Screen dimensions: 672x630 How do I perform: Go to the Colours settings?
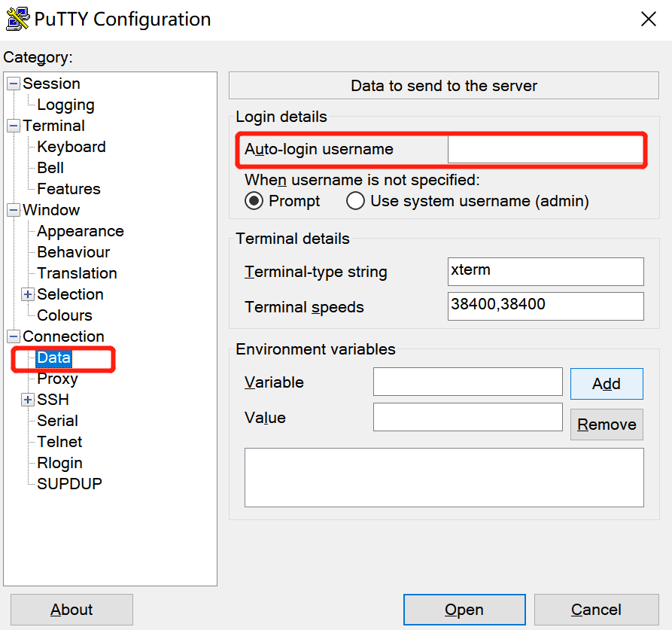(x=65, y=315)
